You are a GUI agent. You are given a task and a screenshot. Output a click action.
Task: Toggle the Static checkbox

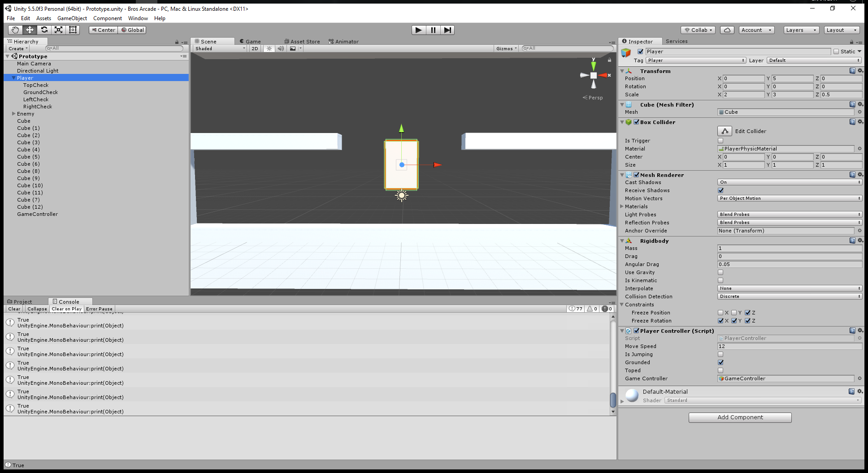pos(836,52)
